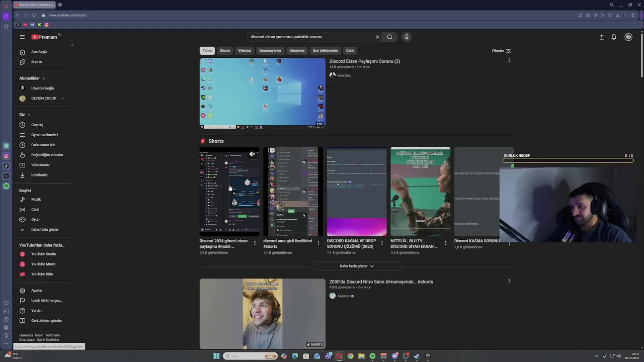Open the notifications bell

(614, 37)
